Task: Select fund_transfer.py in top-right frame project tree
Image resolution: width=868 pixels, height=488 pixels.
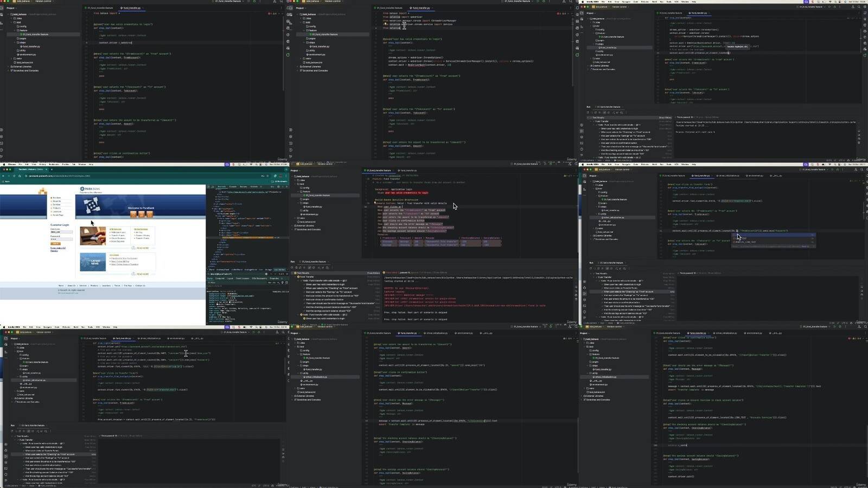Action: [x=608, y=48]
